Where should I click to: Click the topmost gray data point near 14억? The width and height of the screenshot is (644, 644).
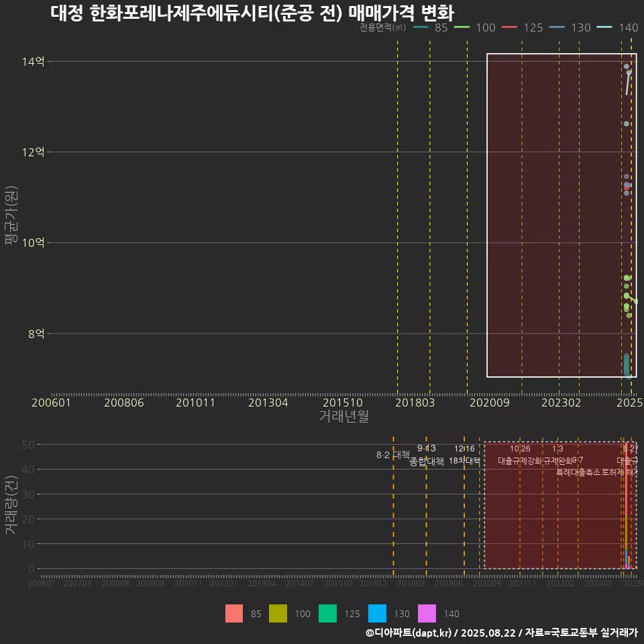(627, 66)
